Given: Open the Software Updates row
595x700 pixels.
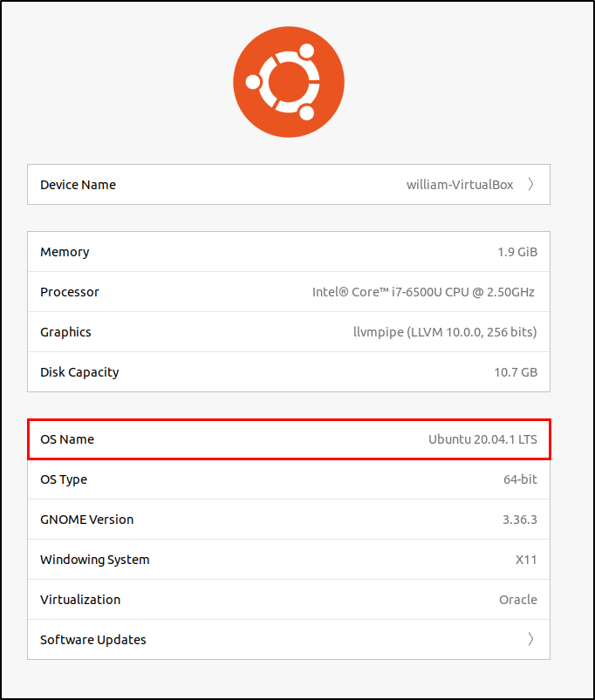Looking at the screenshot, I should pyautogui.click(x=289, y=639).
